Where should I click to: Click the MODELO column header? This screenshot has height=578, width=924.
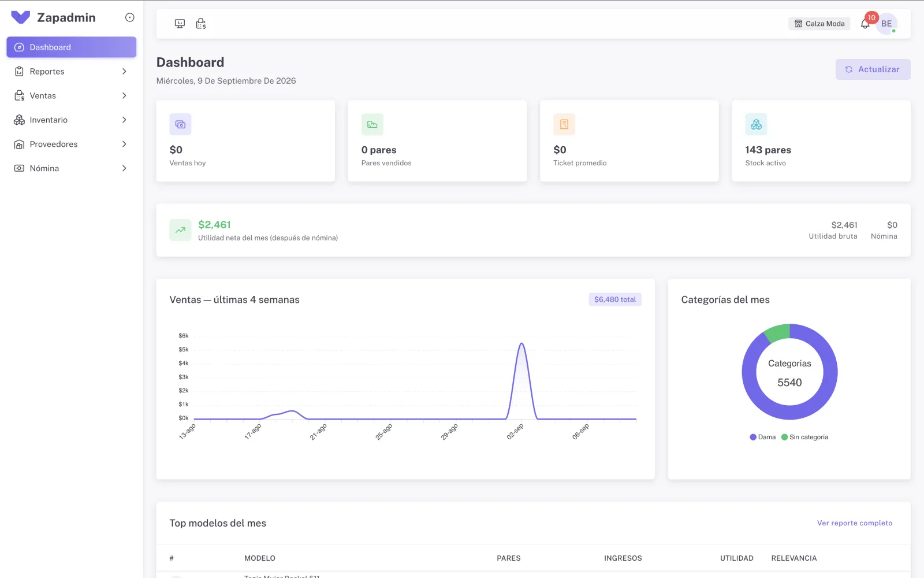pos(260,558)
